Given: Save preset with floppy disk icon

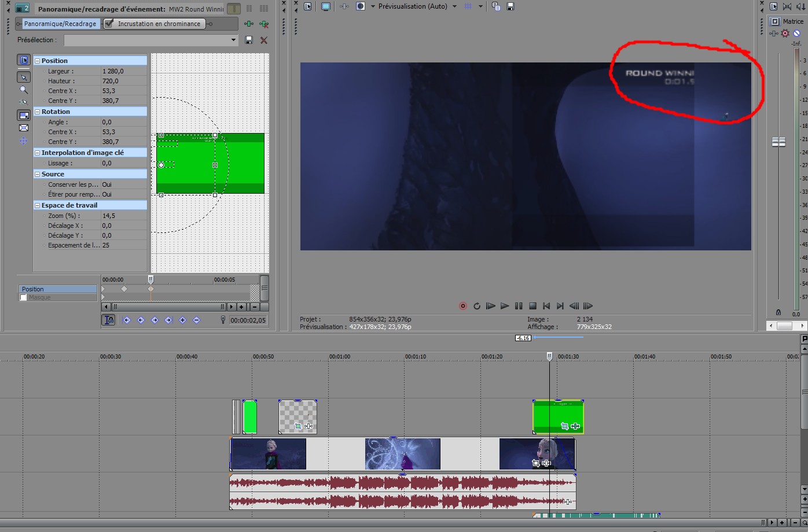Looking at the screenshot, I should click(x=249, y=40).
